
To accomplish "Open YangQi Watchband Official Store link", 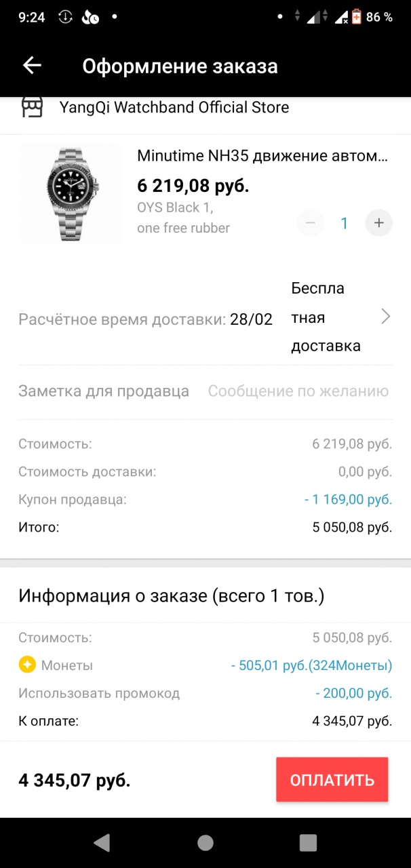I will point(174,107).
